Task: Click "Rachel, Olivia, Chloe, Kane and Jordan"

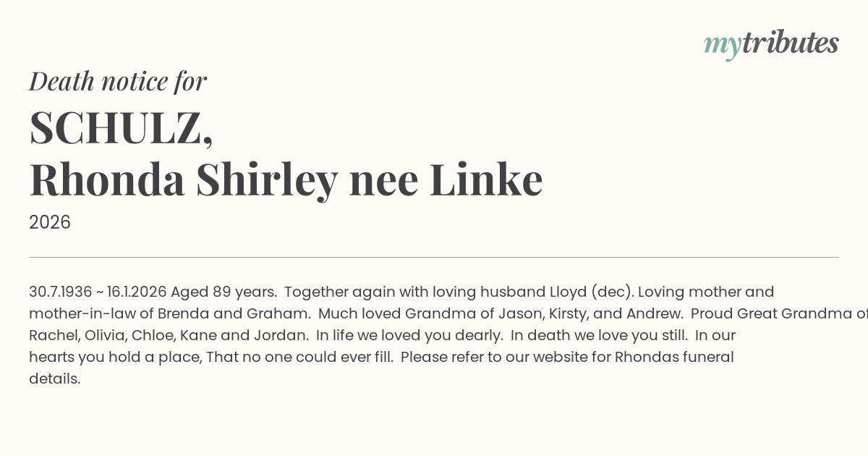Action: (168, 336)
